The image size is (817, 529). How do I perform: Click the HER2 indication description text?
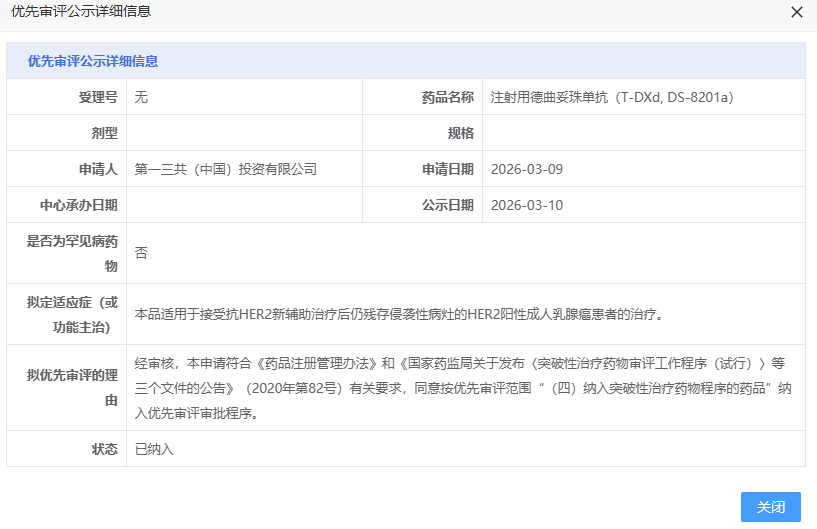399,314
